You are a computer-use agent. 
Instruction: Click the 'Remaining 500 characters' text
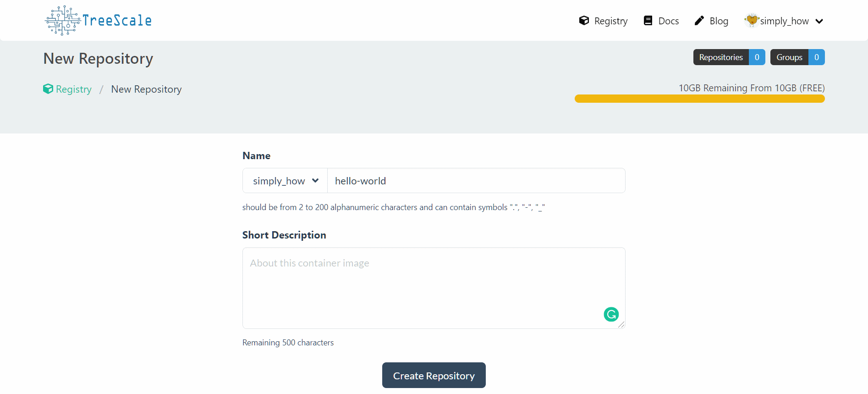tap(288, 343)
